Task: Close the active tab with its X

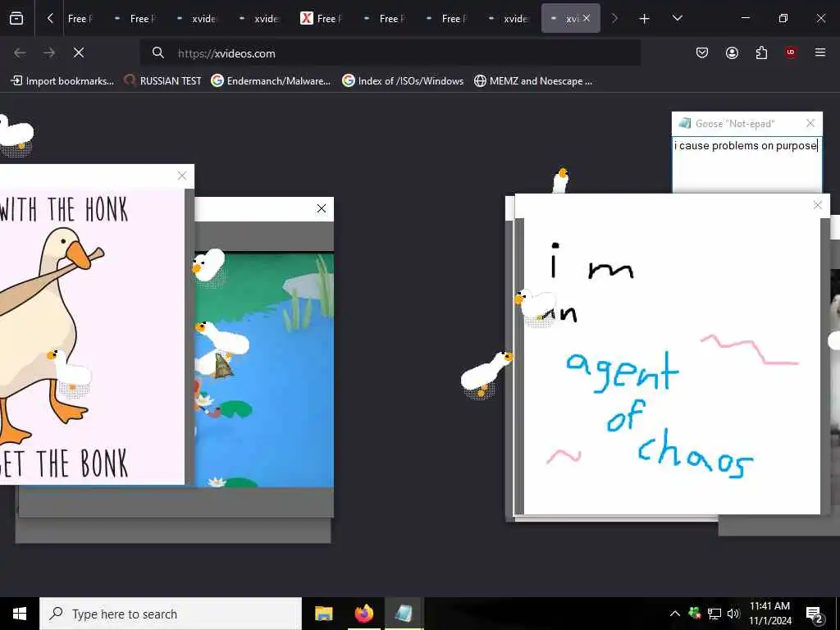Action: tap(587, 18)
